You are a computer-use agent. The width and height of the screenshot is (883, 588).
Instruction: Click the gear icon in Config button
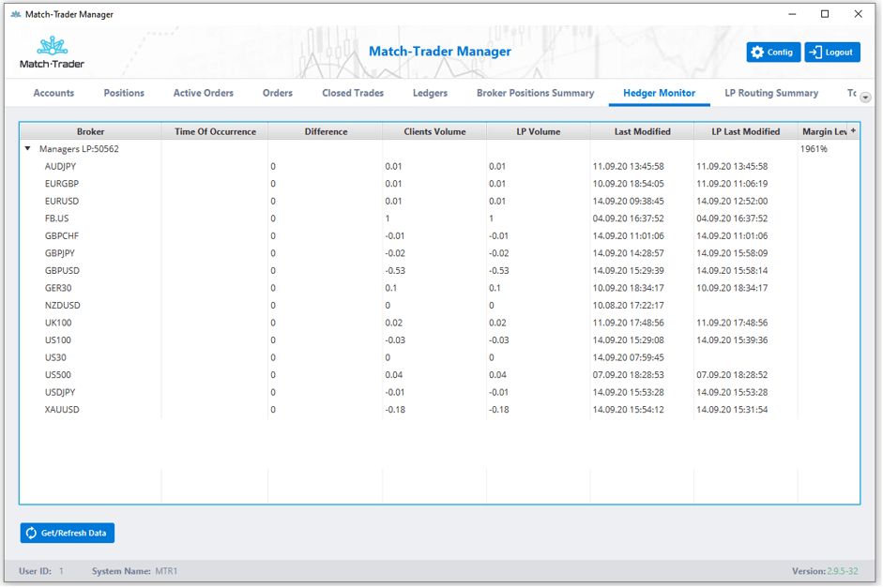[757, 53]
